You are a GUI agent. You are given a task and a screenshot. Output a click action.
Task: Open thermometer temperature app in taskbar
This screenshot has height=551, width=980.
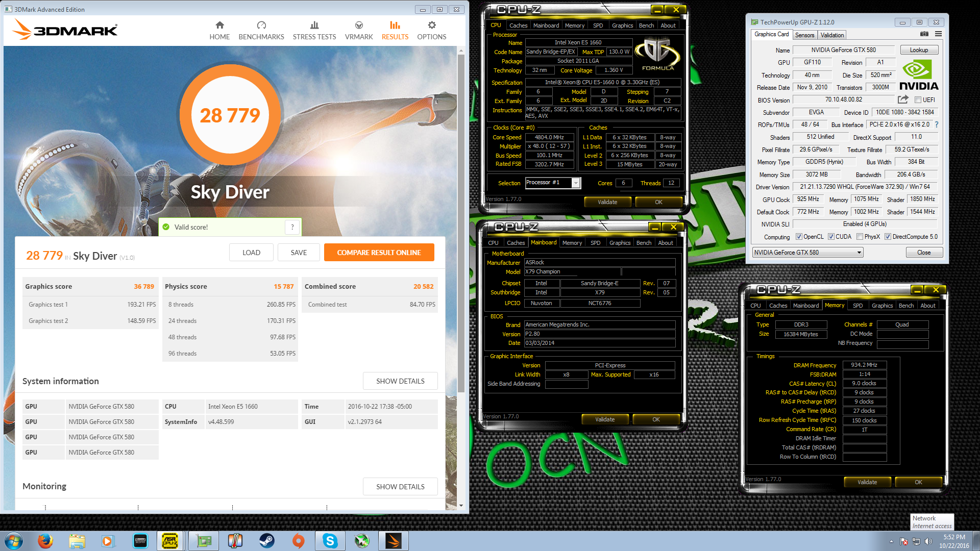click(235, 541)
